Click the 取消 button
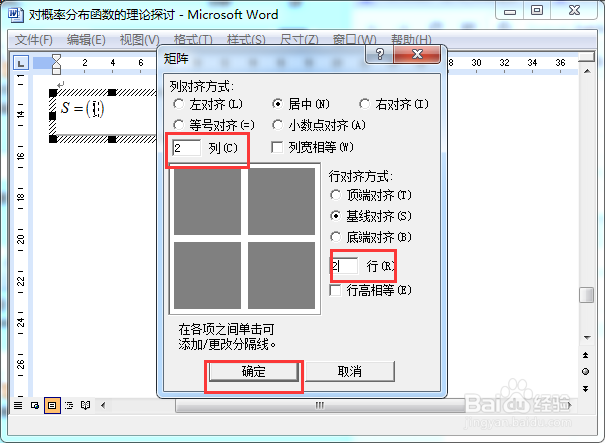 (x=350, y=371)
